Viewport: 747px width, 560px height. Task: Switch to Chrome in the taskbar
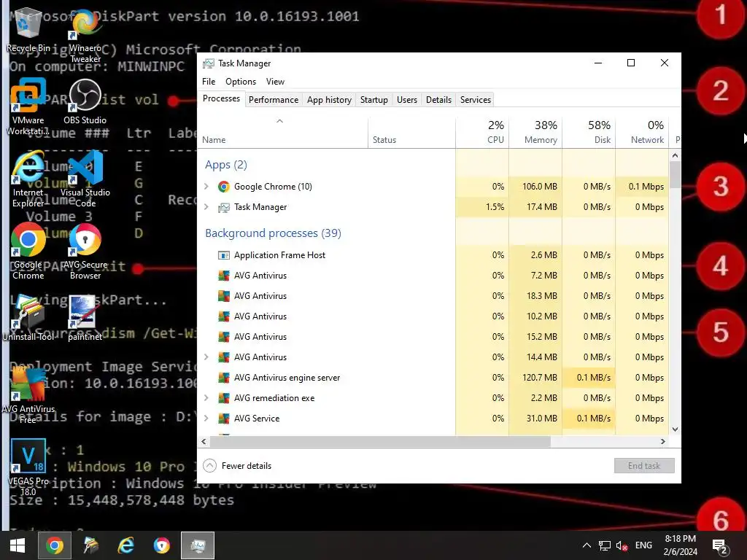pyautogui.click(x=54, y=545)
